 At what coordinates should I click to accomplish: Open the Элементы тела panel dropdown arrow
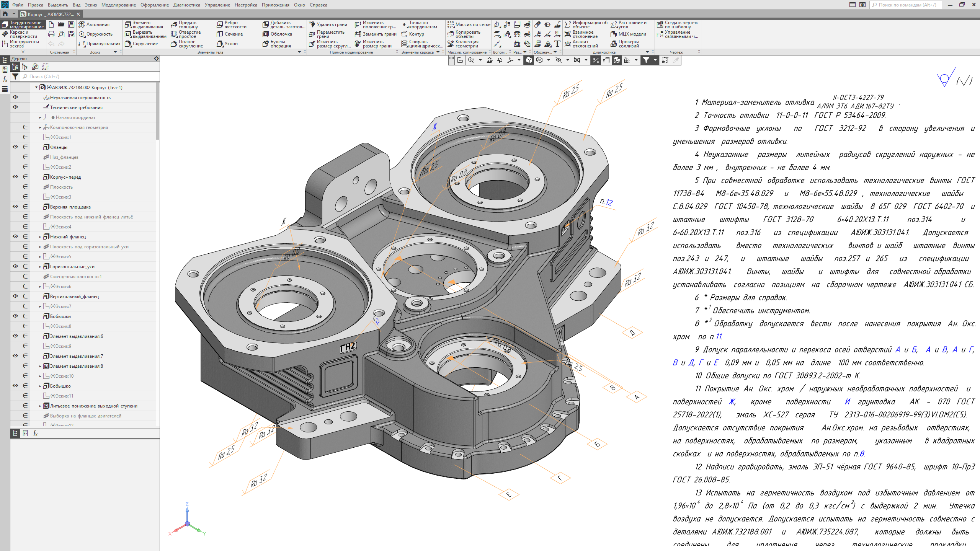pos(299,52)
